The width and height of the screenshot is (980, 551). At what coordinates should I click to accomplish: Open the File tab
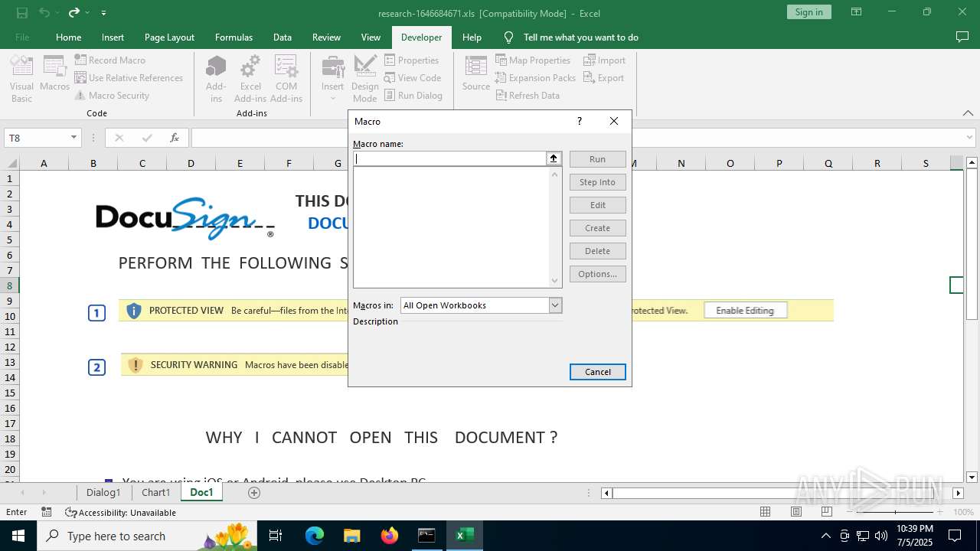point(22,37)
